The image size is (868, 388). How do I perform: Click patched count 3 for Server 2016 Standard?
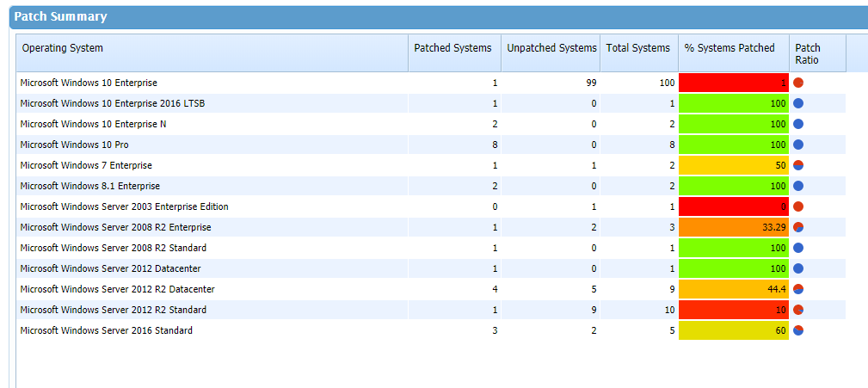coord(495,330)
